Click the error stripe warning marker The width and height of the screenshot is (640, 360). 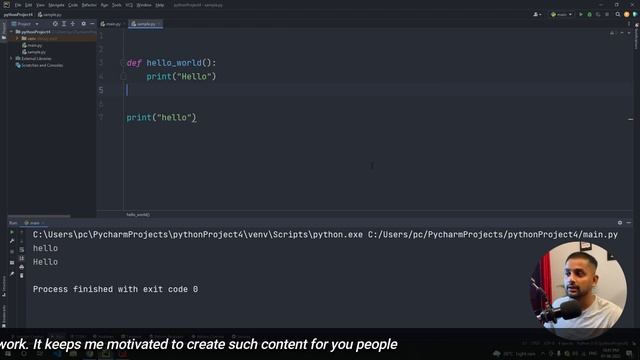(x=631, y=120)
